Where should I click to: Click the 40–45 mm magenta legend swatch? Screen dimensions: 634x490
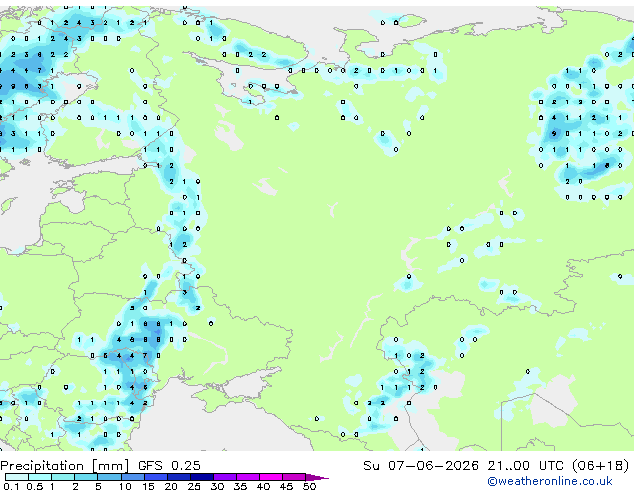[271, 477]
